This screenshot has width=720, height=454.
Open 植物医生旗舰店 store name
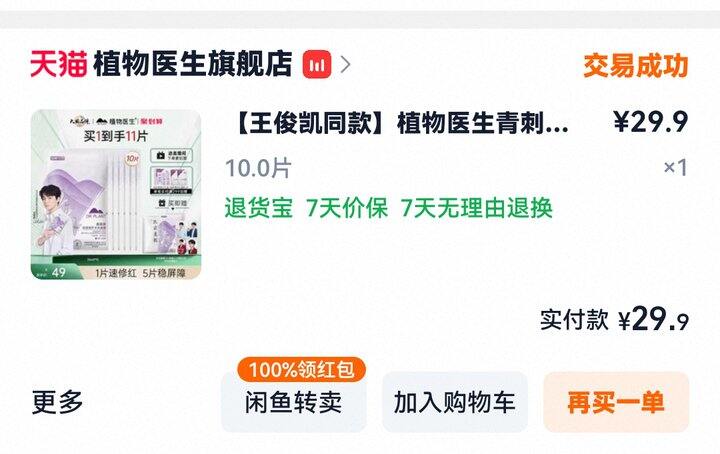[192, 64]
